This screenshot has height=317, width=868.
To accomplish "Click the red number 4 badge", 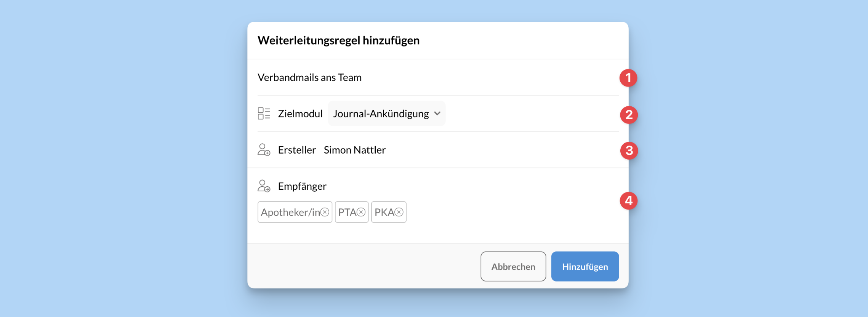I will click(x=628, y=200).
